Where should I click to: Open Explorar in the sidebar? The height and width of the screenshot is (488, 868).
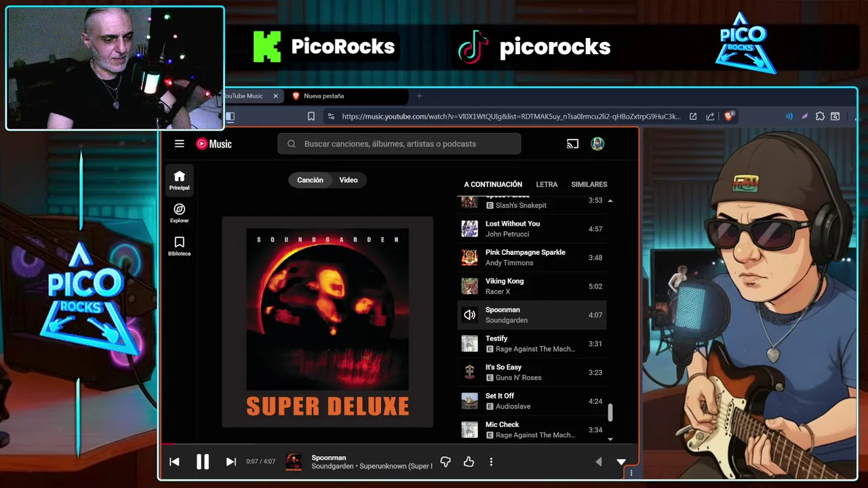tap(179, 213)
